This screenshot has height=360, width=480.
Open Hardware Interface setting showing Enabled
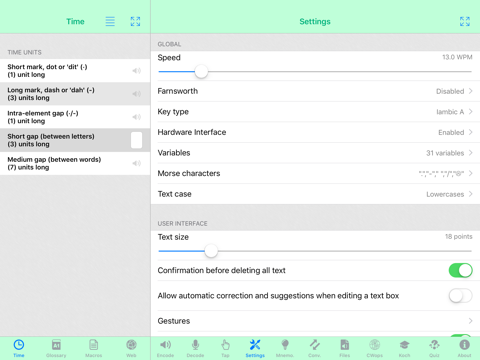(x=315, y=132)
